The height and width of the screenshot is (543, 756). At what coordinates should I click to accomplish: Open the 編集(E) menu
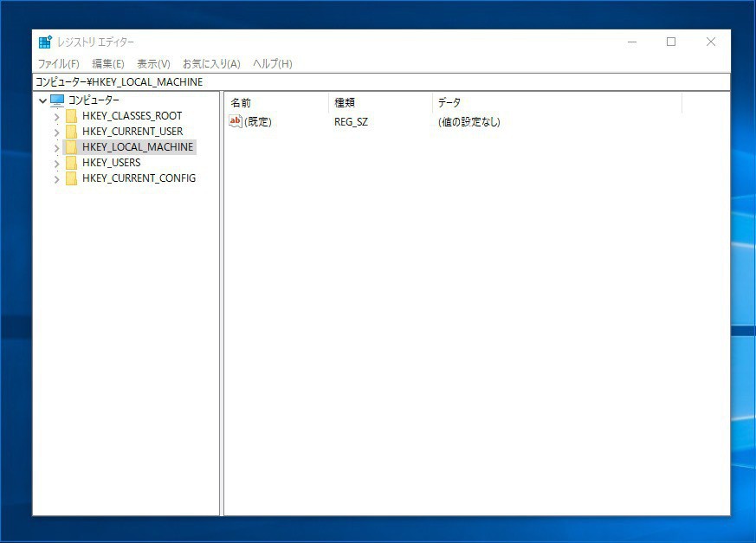click(108, 64)
